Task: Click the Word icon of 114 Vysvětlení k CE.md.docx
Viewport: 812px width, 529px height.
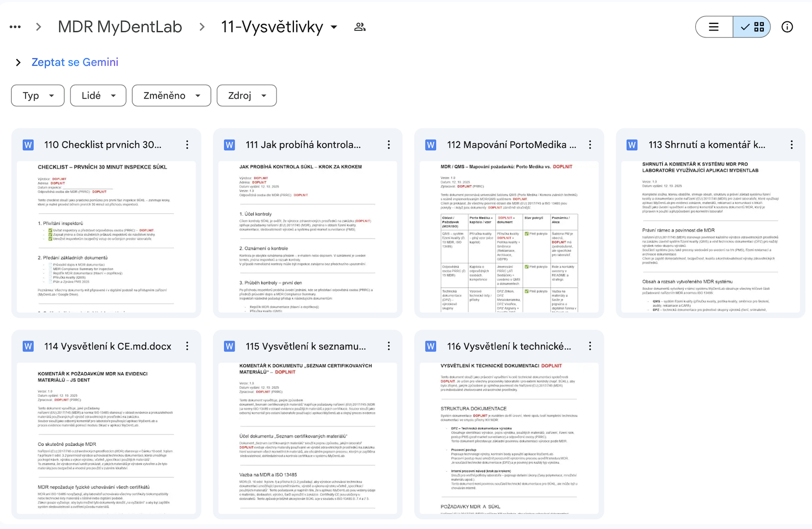Action: [28, 346]
